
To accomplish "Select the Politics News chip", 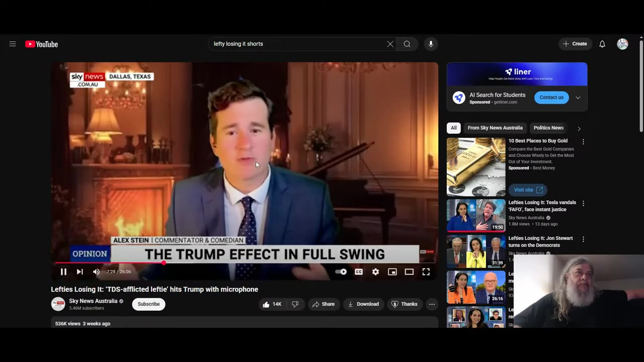I will point(548,128).
